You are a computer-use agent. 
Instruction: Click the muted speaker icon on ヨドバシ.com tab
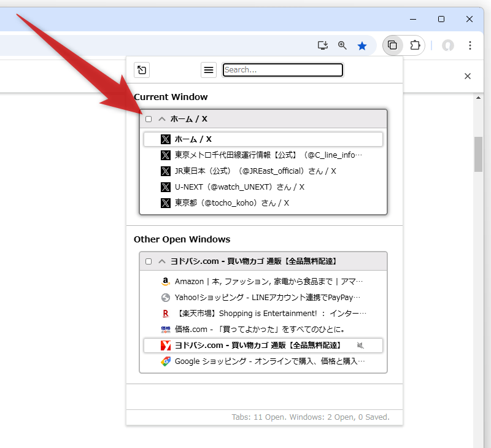point(360,346)
